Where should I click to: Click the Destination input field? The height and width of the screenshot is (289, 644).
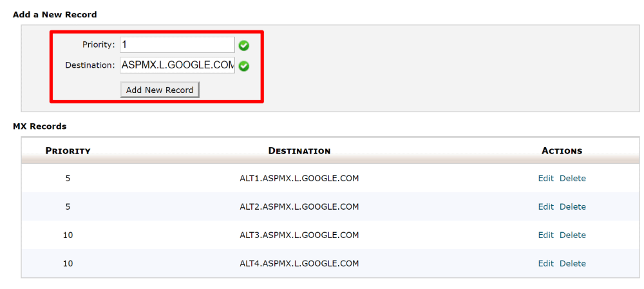[177, 65]
